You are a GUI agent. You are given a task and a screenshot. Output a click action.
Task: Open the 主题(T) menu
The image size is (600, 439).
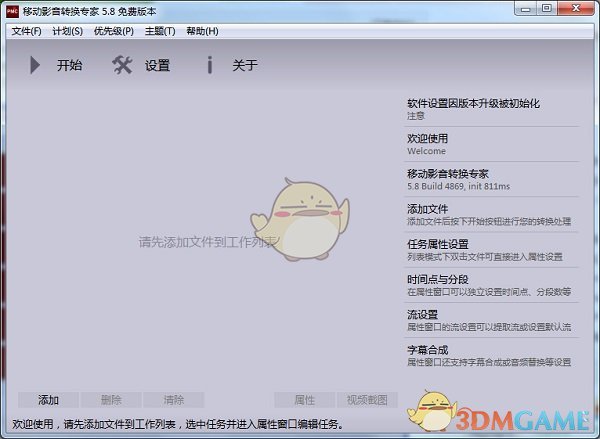(160, 31)
